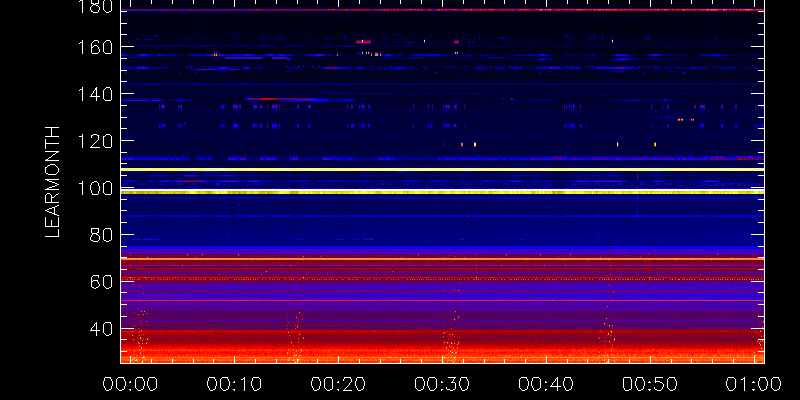The image size is (800, 400).
Task: Click the 00:30 time axis label
Action: (442, 384)
